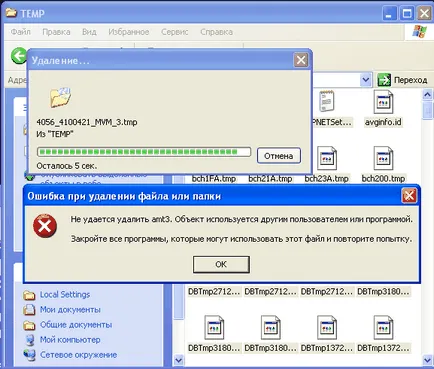Open the Вид menu
Viewport: 434px width, 369px height.
point(89,32)
